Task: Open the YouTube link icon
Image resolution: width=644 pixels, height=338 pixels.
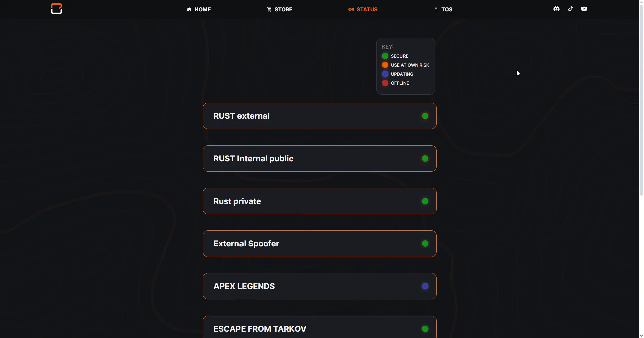Action: coord(584,9)
